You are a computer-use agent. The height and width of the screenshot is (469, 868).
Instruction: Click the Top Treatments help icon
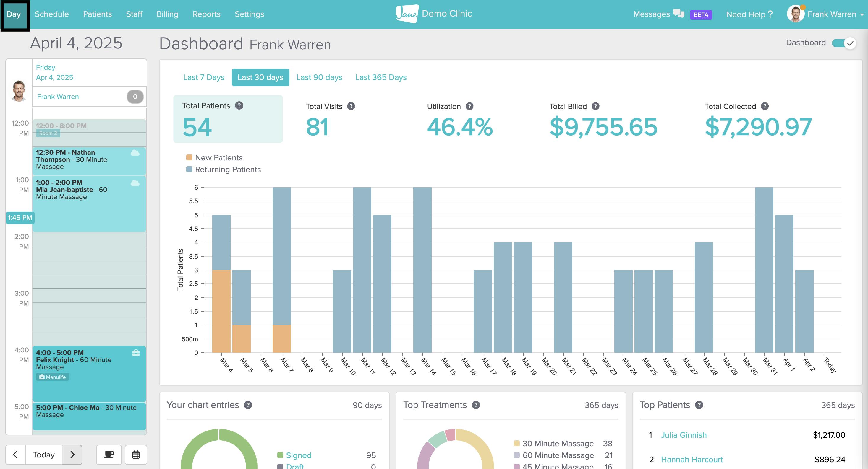[476, 405]
